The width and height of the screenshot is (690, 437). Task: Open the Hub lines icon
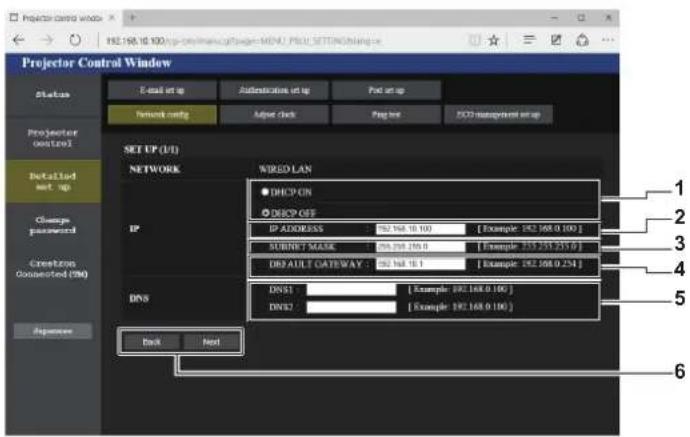(529, 40)
